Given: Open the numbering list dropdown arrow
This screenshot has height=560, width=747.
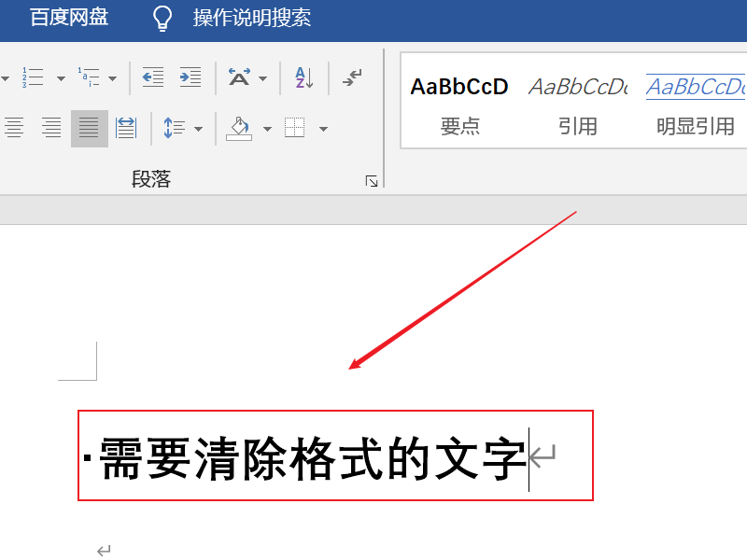Looking at the screenshot, I should click(60, 77).
